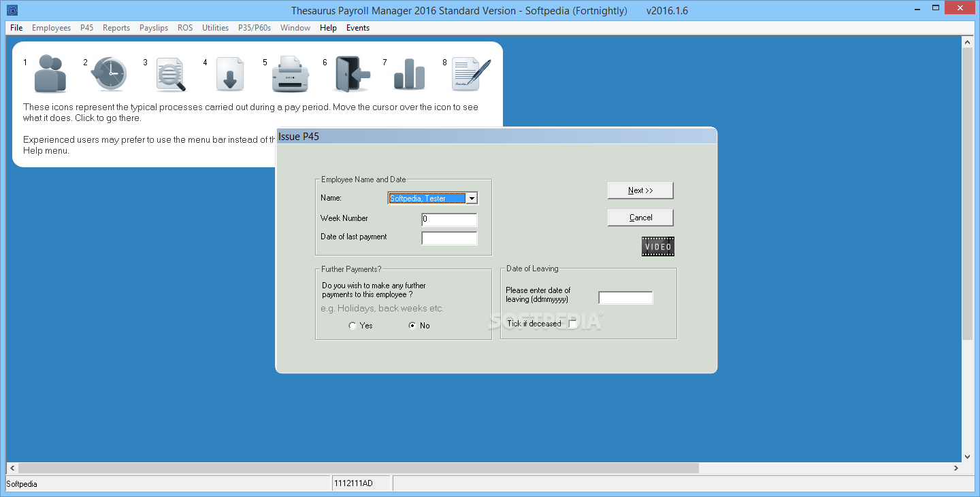The width and height of the screenshot is (980, 497).
Task: Click the clock timesheet icon numbered 2
Action: coord(109,73)
